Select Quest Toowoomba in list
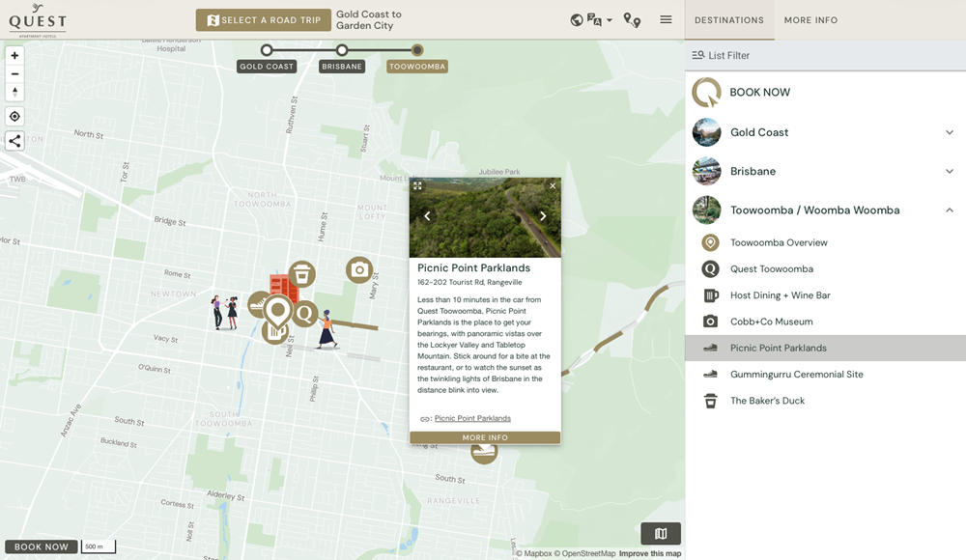Image resolution: width=966 pixels, height=560 pixels. click(826, 269)
